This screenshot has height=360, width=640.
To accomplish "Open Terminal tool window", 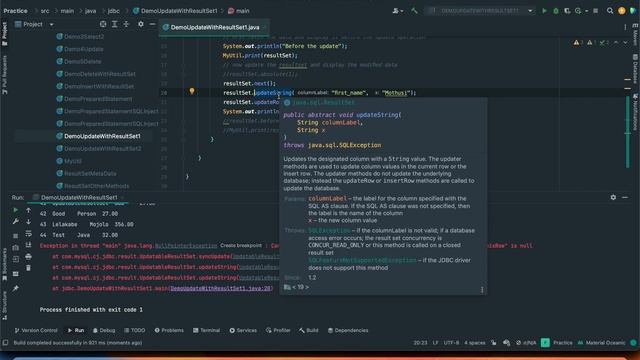I will click(206, 331).
